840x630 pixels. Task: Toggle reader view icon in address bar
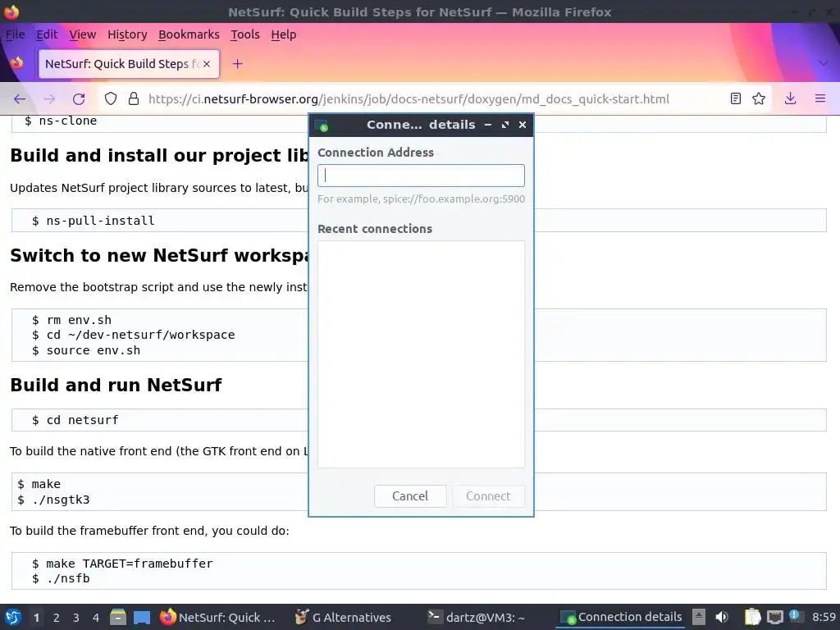click(x=736, y=98)
